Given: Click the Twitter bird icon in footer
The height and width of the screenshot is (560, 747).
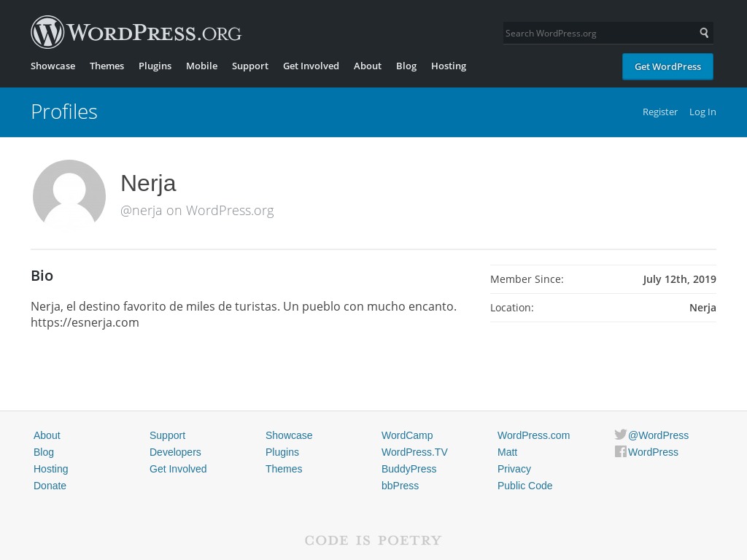Looking at the screenshot, I should pos(621,435).
